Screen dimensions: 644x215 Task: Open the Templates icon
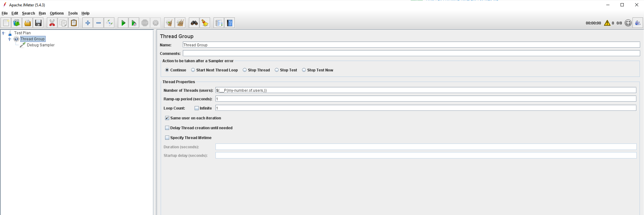click(x=17, y=23)
